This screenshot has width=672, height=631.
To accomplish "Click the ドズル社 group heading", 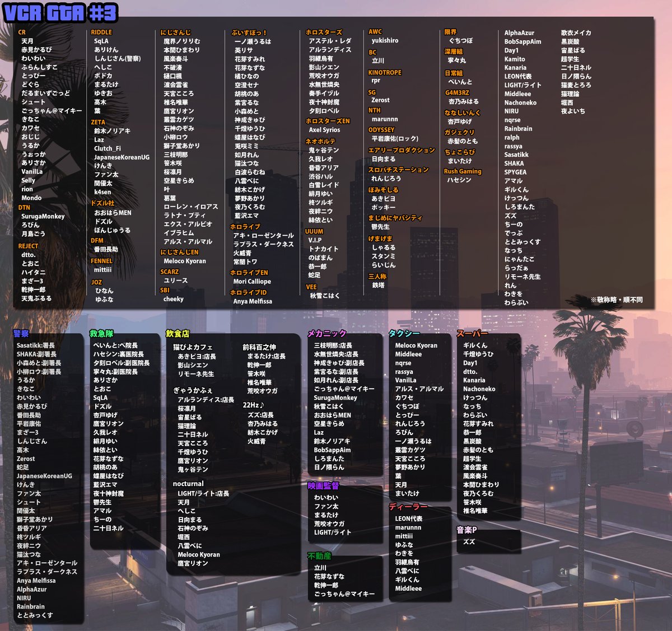I will [102, 203].
